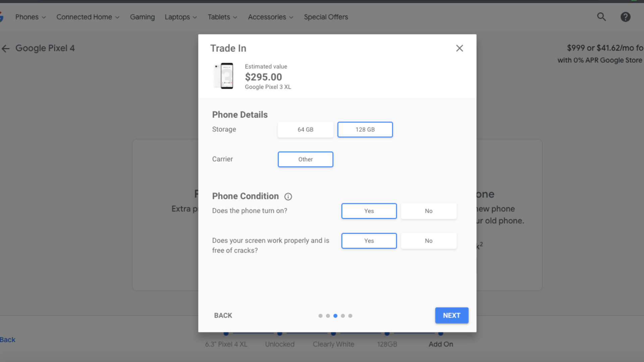Viewport: 644px width, 362px height.
Task: Click the BACK button in Trade In
Action: [x=223, y=315]
